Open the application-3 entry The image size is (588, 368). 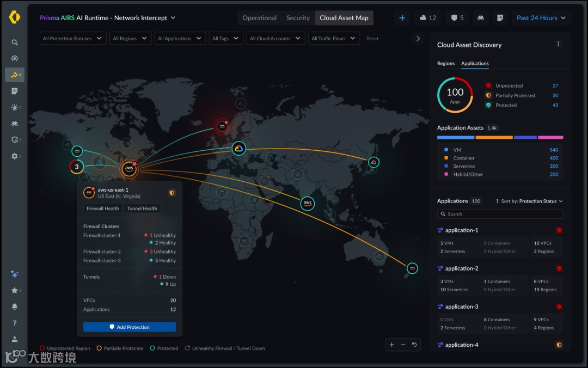(461, 307)
